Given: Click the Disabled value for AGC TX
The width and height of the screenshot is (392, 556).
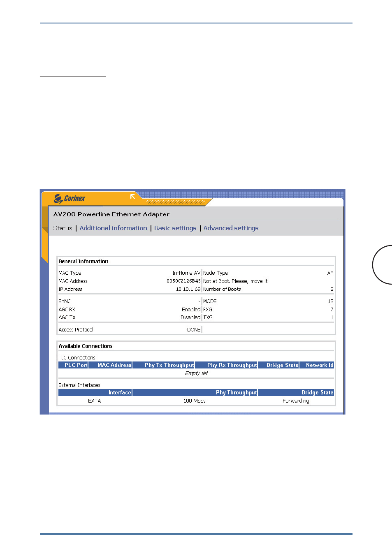Looking at the screenshot, I should click(x=190, y=317).
